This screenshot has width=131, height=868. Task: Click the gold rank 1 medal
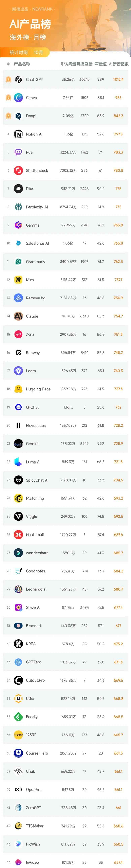point(8,80)
